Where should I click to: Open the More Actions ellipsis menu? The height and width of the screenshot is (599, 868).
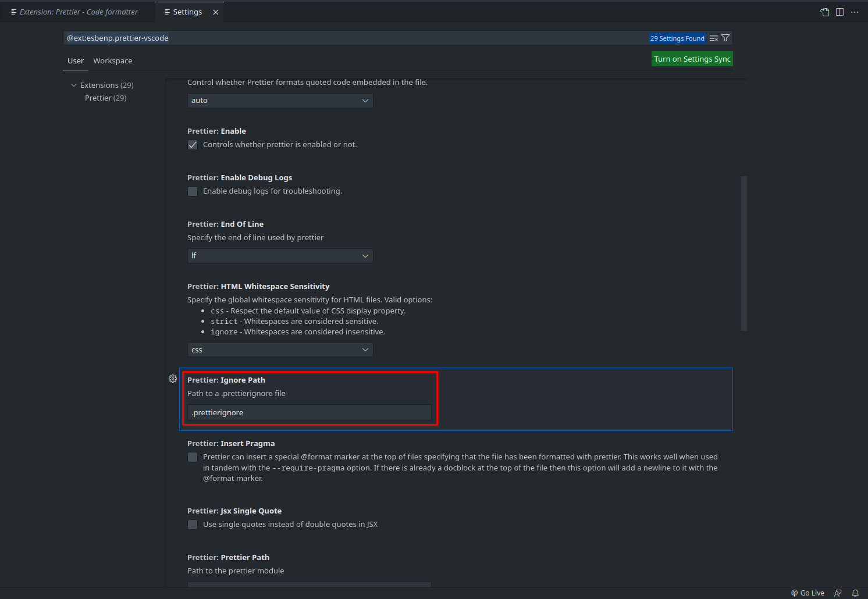click(x=855, y=12)
